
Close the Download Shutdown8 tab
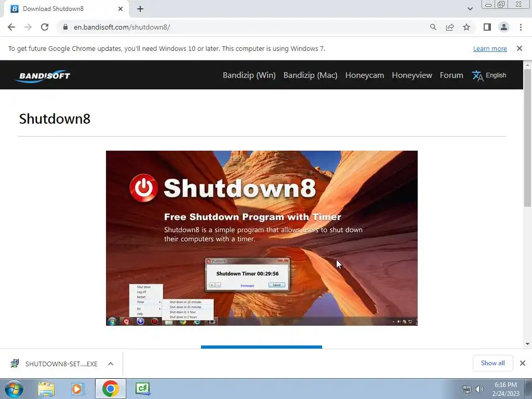121,9
